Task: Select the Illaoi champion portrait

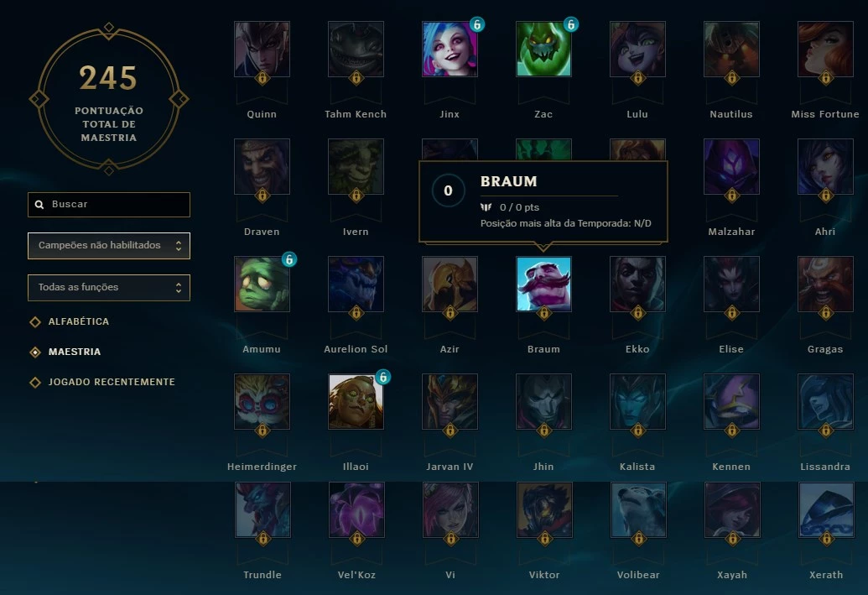Action: tap(356, 401)
